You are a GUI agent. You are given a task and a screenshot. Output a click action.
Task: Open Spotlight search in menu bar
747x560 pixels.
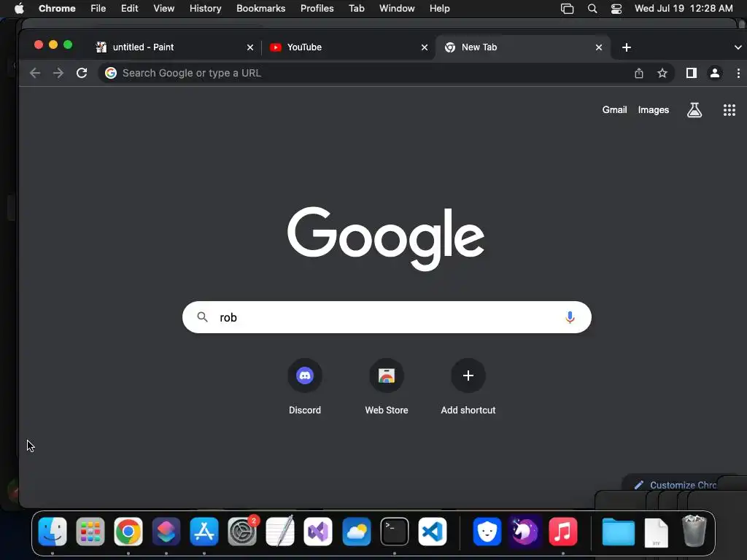(x=592, y=9)
